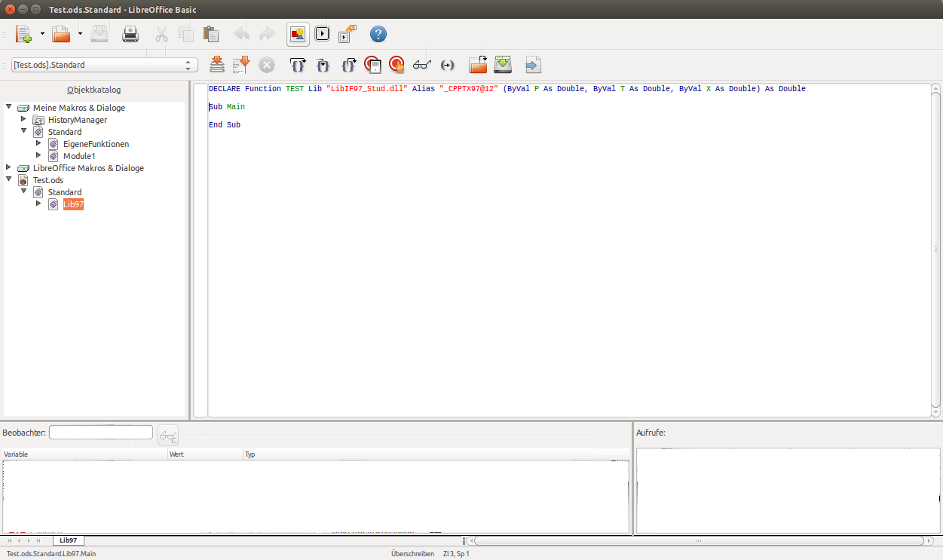943x560 pixels.
Task: Click the "LibIF97_Stud.dll" string in the code
Action: pos(367,89)
